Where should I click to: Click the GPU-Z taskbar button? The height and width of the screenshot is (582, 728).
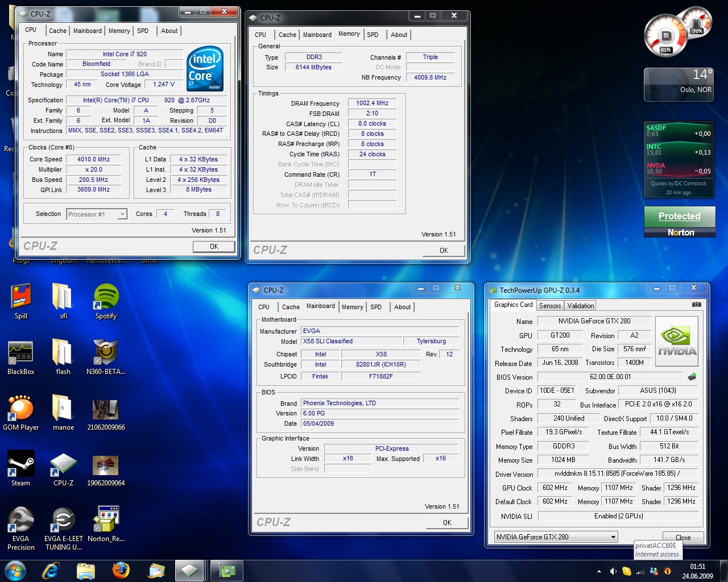(227, 570)
